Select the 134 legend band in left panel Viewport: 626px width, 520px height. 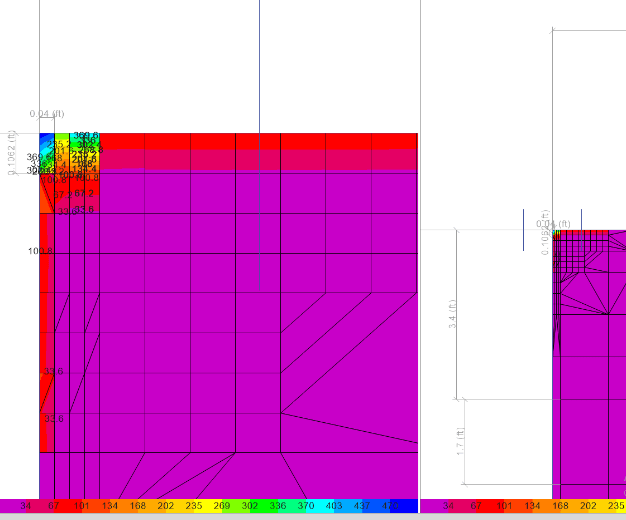click(x=109, y=506)
